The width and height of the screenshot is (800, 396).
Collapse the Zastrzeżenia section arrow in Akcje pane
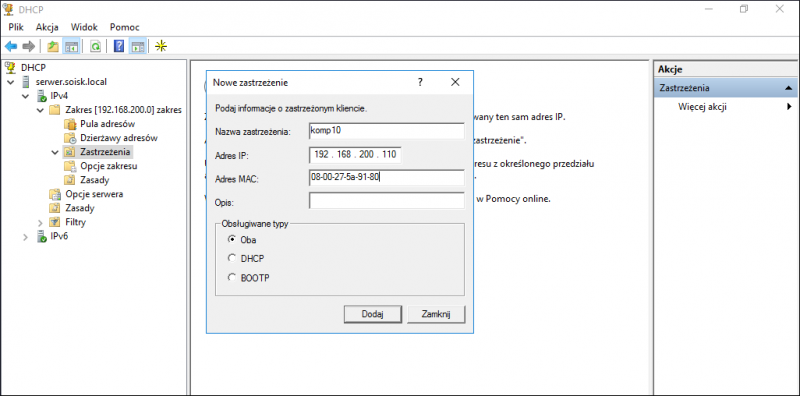point(788,88)
